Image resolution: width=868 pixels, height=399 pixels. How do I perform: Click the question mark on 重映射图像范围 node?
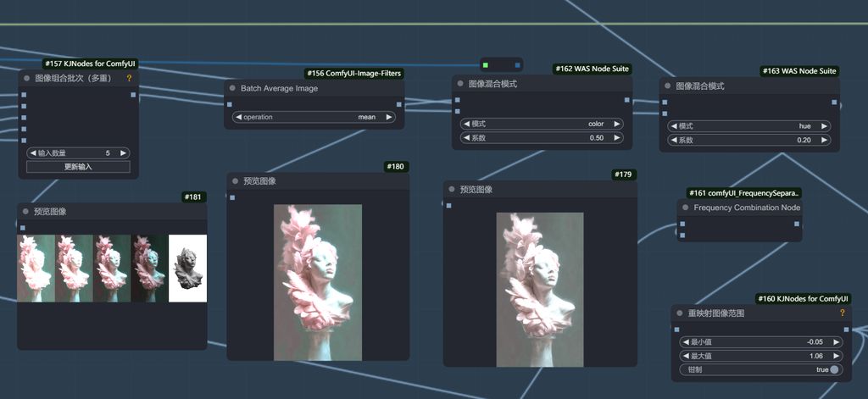pos(842,313)
